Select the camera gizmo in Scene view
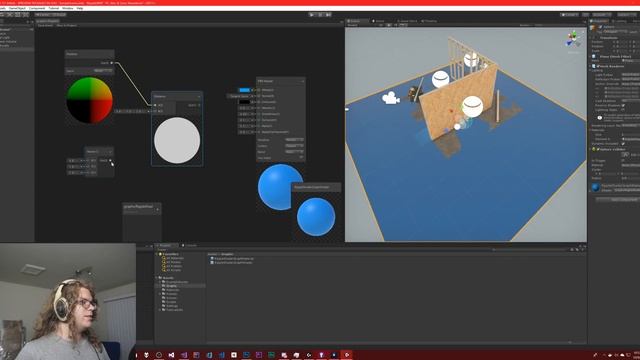 [x=390, y=98]
